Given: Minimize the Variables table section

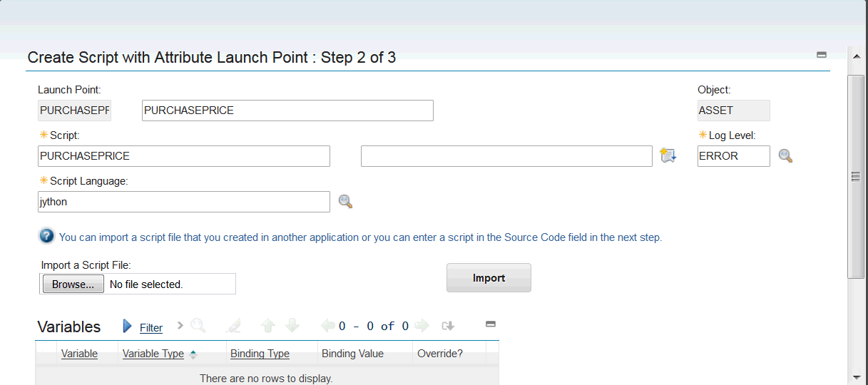Looking at the screenshot, I should (x=491, y=324).
